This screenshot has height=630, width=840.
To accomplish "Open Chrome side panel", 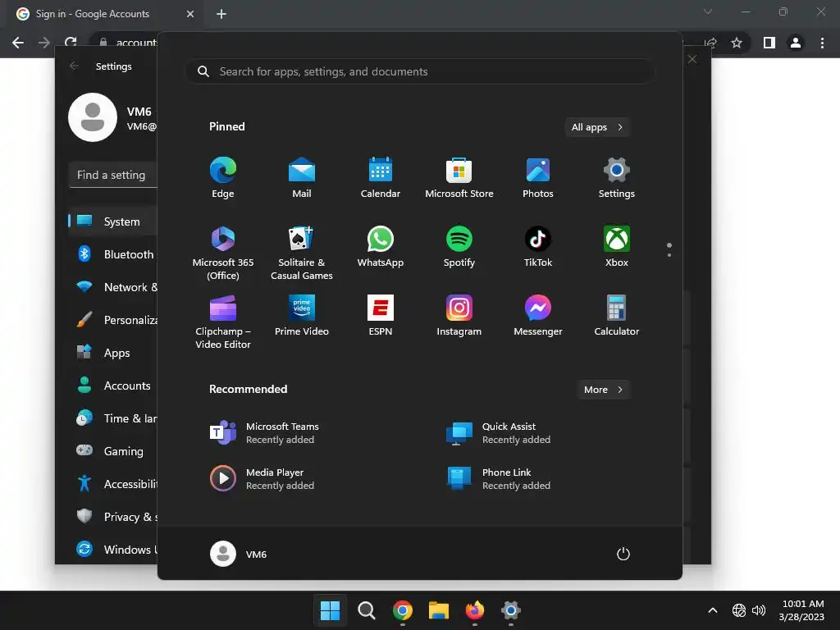I will [769, 43].
